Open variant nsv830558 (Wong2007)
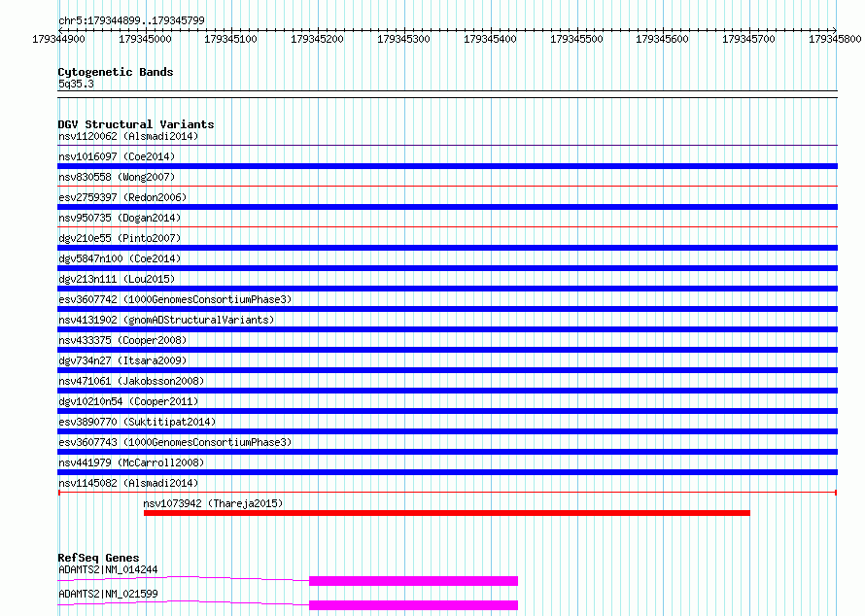This screenshot has width=865, height=616. tap(117, 177)
